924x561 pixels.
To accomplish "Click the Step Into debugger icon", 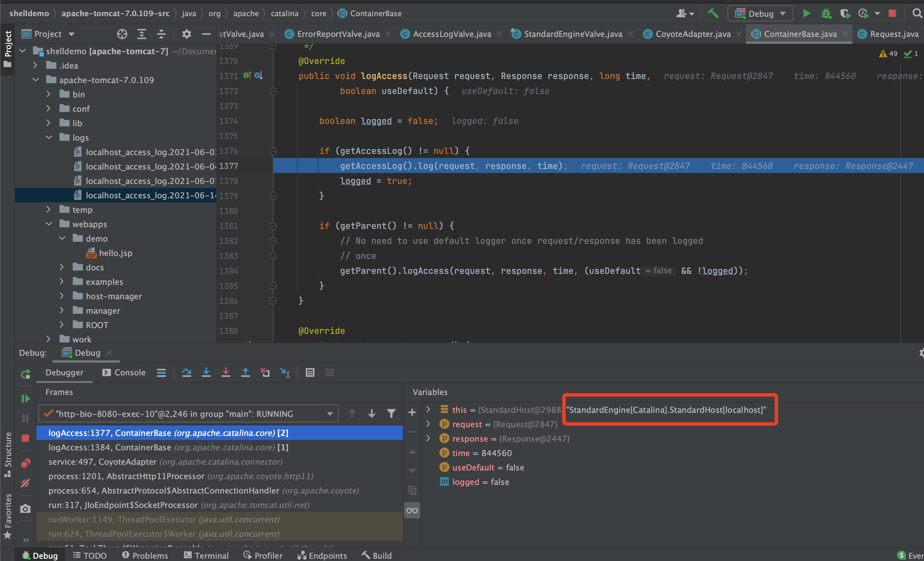I will click(x=206, y=372).
